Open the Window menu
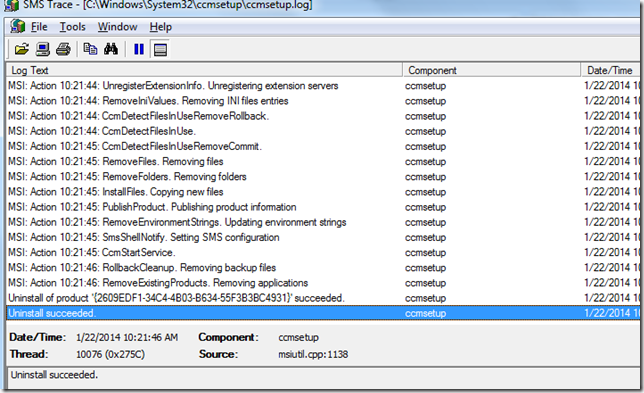Viewport: 644px width, 393px height. (117, 27)
